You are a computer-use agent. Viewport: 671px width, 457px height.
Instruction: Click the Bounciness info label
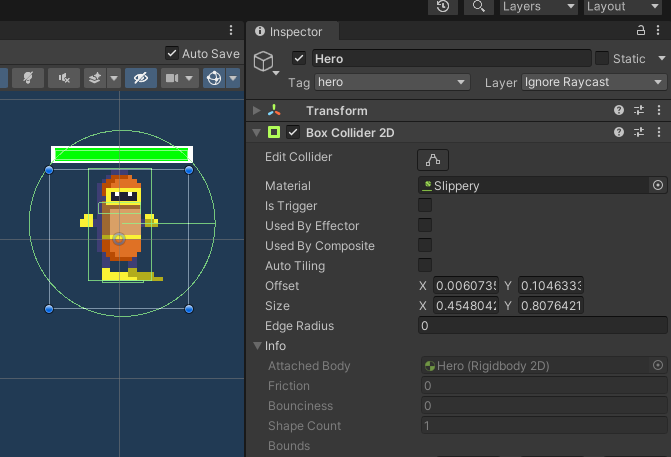[x=300, y=406]
